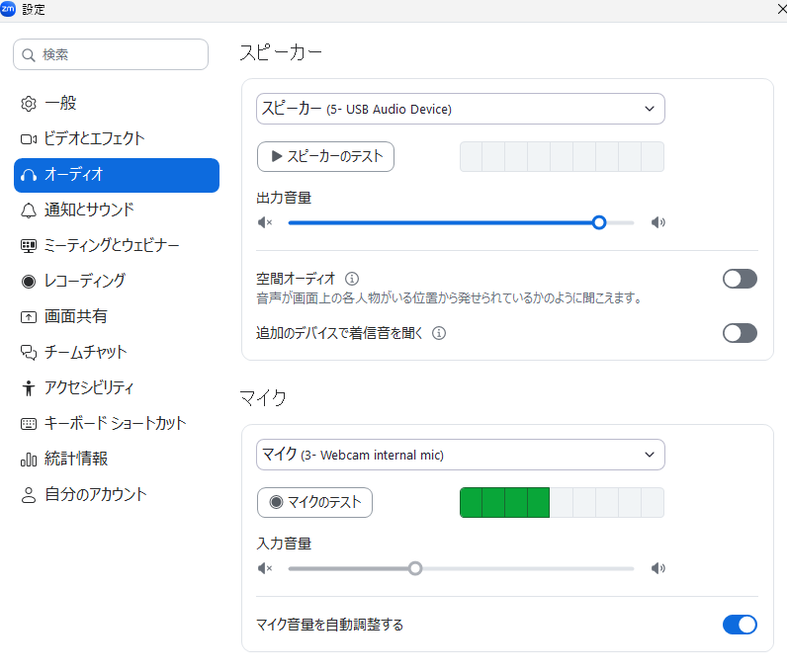Click the magnifier icon in search box
This screenshot has height=672, width=787.
coord(29,54)
